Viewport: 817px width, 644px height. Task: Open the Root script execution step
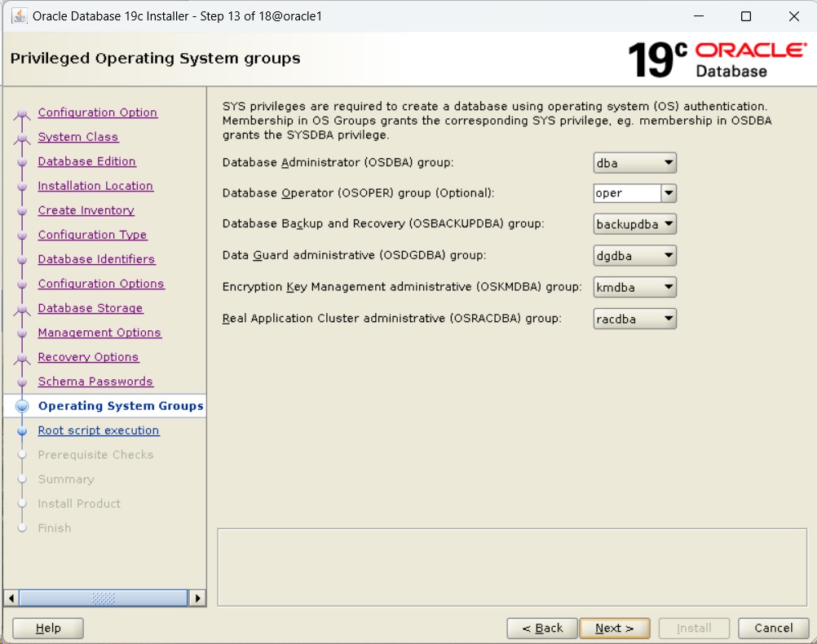(99, 430)
